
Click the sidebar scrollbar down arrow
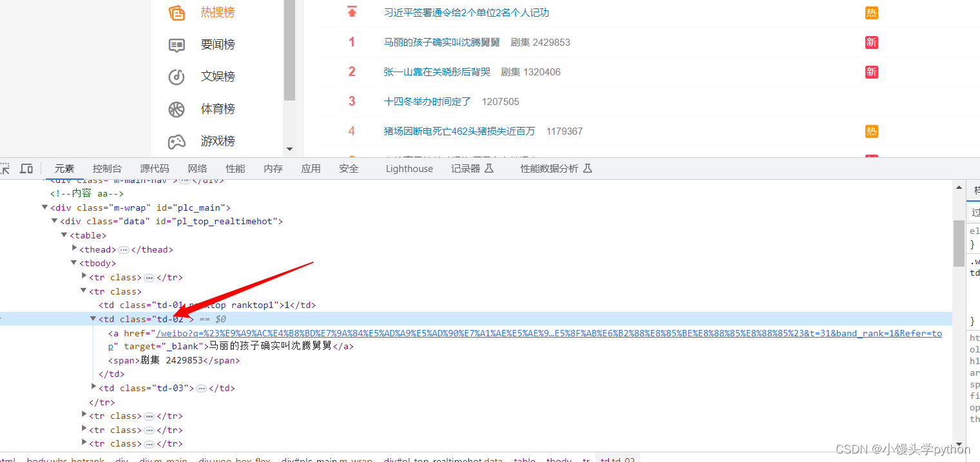point(289,149)
